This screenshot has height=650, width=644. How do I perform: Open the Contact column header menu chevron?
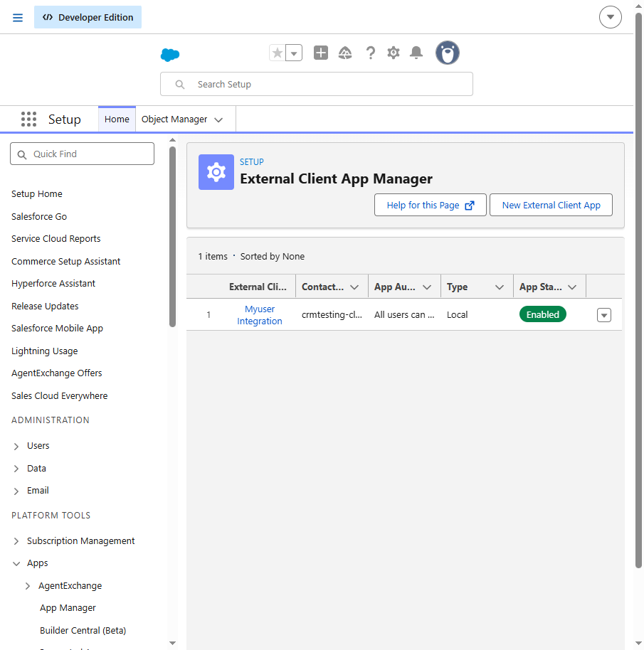[x=354, y=287]
